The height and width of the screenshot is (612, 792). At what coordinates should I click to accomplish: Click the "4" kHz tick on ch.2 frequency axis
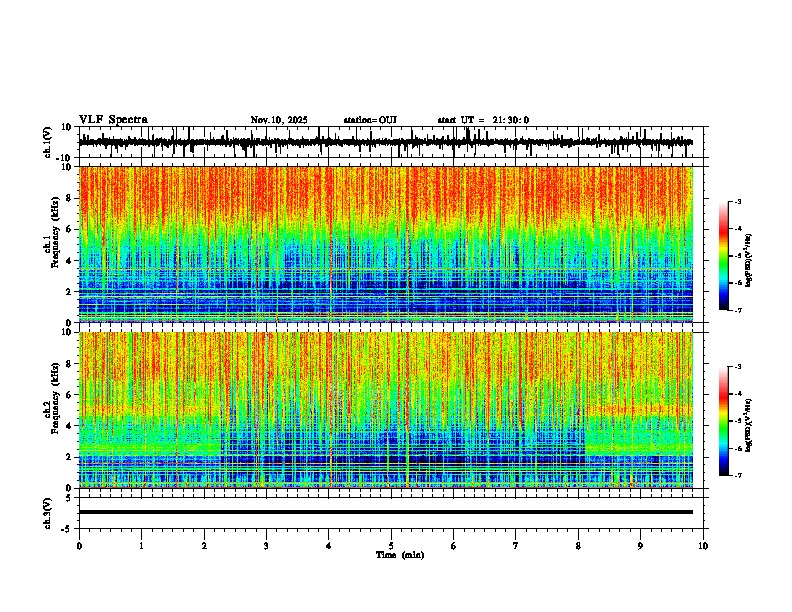point(69,426)
